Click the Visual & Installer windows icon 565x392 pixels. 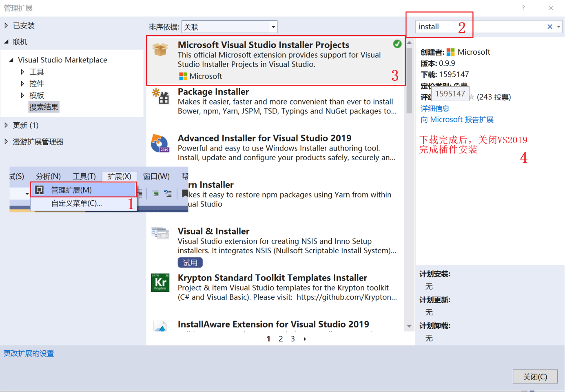[160, 233]
